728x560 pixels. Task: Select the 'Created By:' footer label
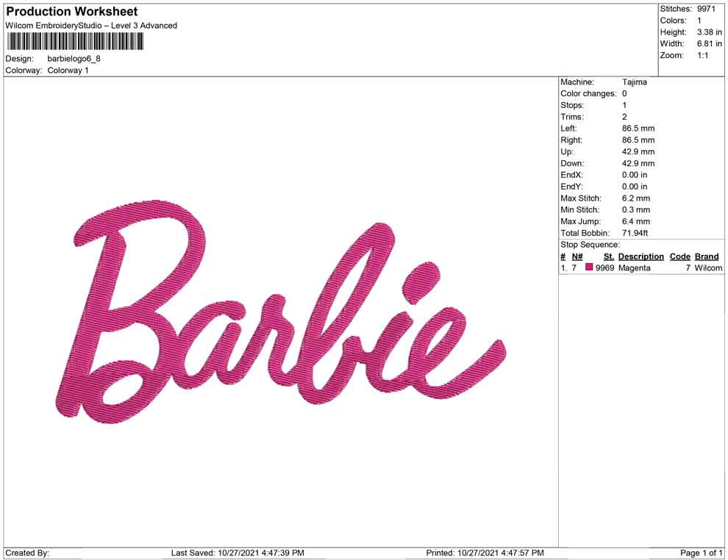27,553
